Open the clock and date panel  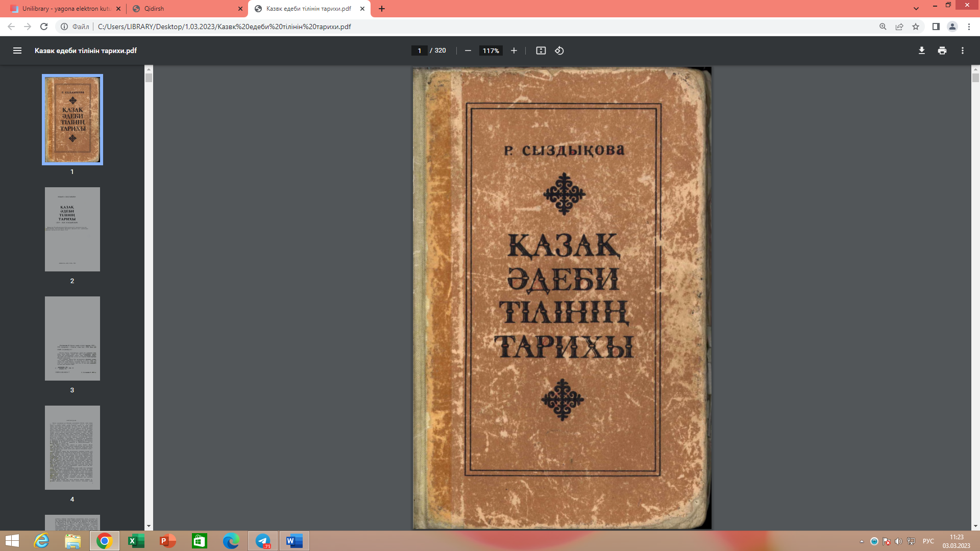coord(957,541)
